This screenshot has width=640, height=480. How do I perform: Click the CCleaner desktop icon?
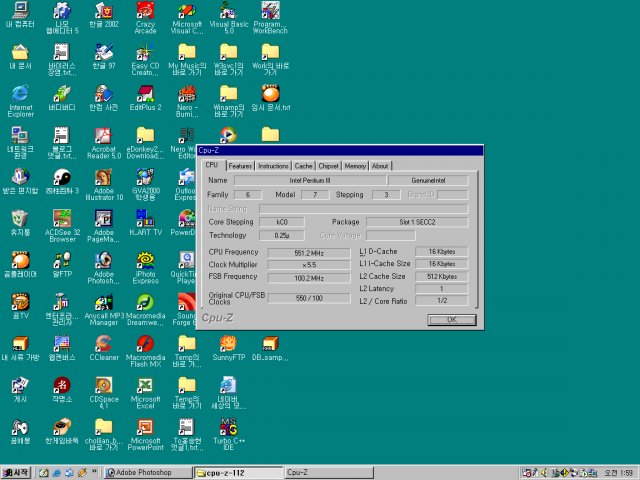[104, 348]
